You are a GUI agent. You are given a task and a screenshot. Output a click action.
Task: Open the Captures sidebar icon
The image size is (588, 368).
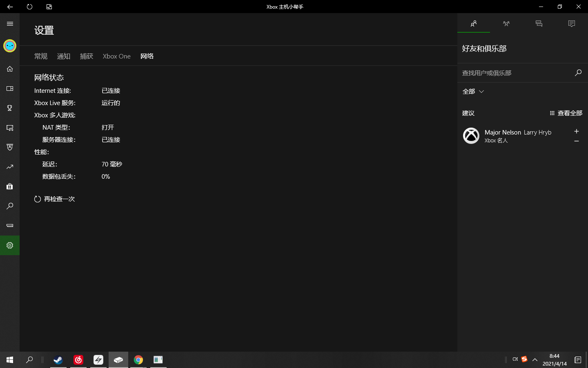pyautogui.click(x=10, y=128)
